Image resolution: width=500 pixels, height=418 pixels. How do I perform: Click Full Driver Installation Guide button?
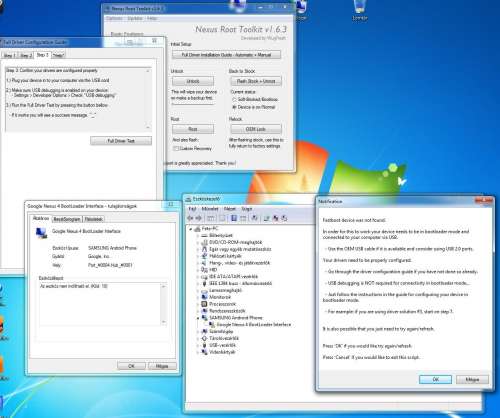[x=226, y=55]
